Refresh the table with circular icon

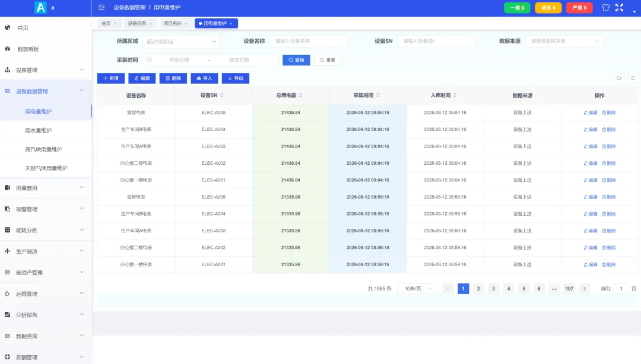coord(633,78)
